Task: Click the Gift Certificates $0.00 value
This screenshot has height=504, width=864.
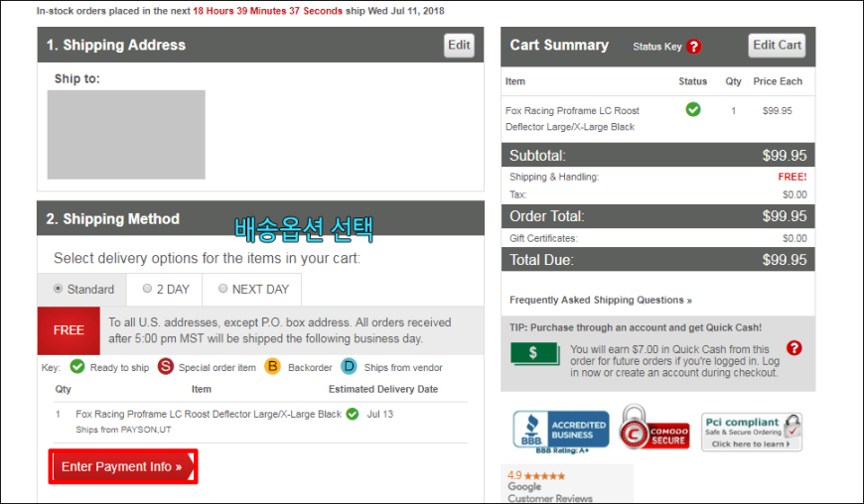Action: point(794,238)
